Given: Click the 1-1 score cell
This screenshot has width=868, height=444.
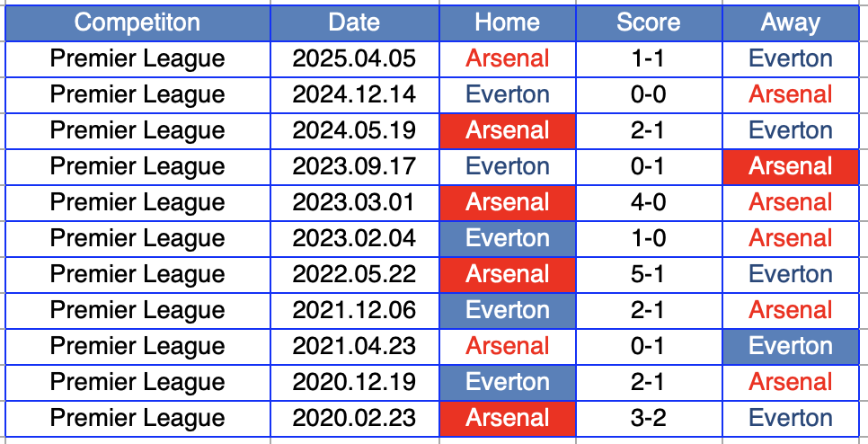Looking at the screenshot, I should point(648,58).
